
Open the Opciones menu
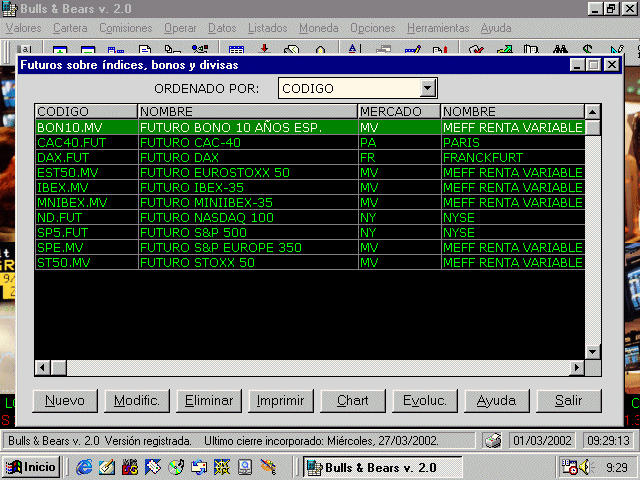point(373,28)
